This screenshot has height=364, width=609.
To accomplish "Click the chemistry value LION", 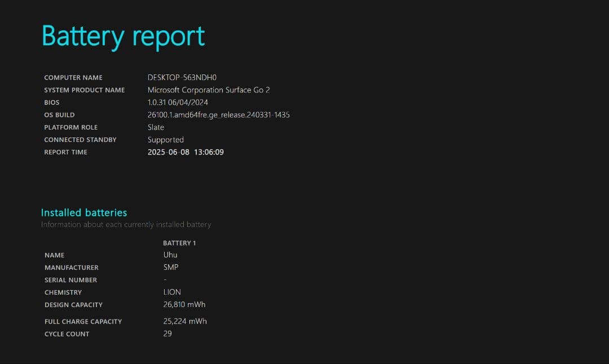I will [x=172, y=292].
